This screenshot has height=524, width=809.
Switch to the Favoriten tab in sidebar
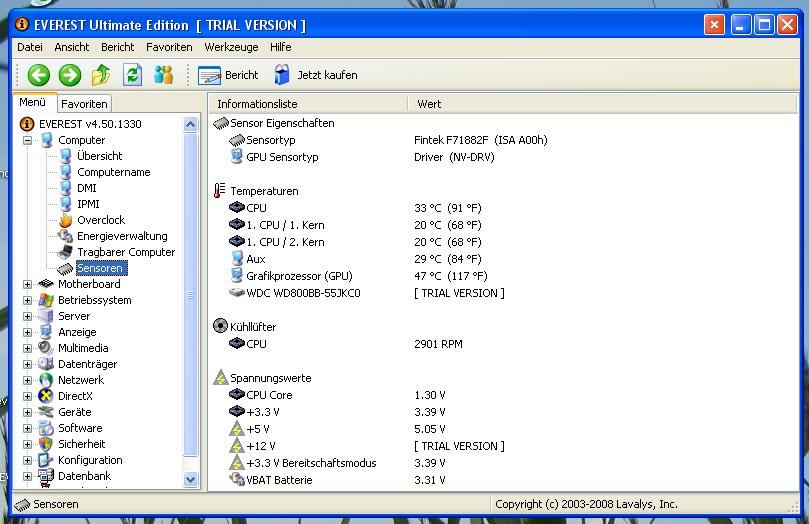click(84, 104)
